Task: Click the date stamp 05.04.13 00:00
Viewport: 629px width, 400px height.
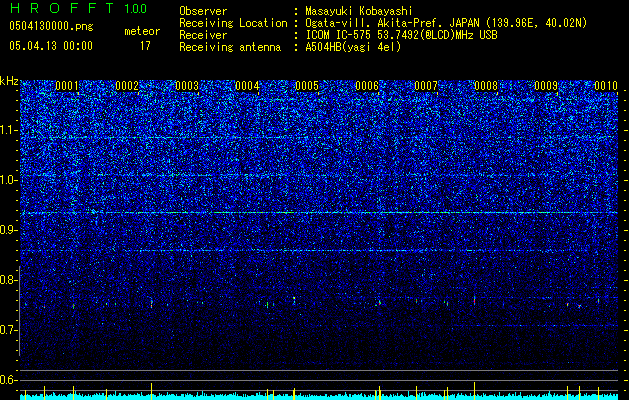Action: pos(51,46)
